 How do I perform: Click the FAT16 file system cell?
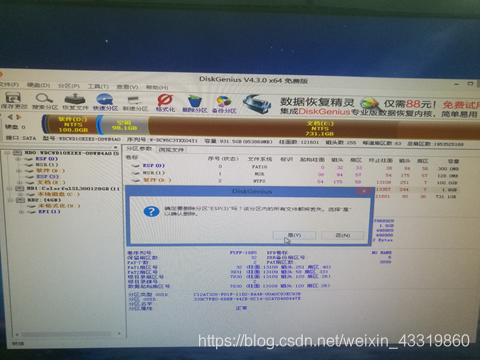tap(259, 167)
